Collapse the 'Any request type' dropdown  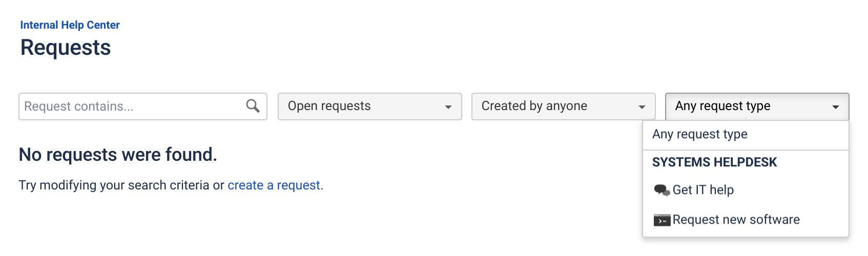pyautogui.click(x=757, y=106)
